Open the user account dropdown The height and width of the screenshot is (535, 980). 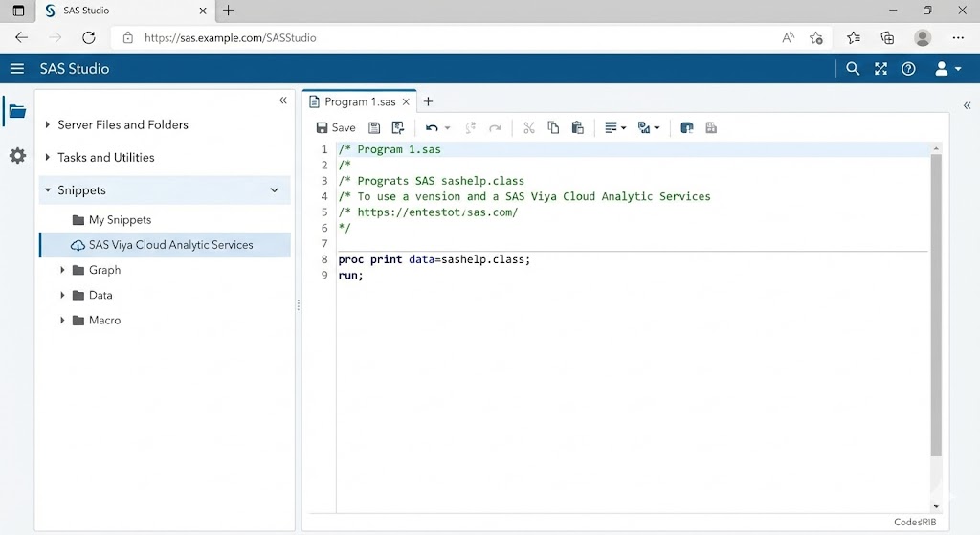point(947,69)
